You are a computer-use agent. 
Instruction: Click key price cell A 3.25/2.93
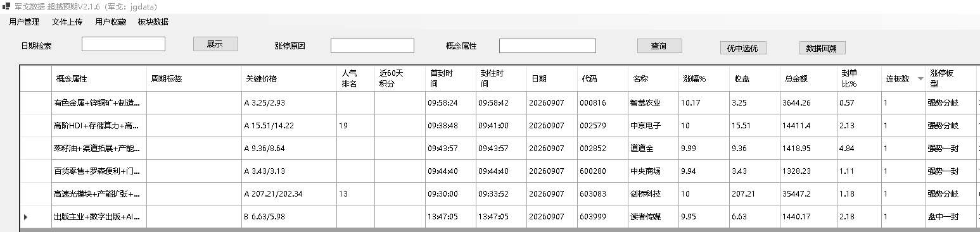[x=289, y=102]
